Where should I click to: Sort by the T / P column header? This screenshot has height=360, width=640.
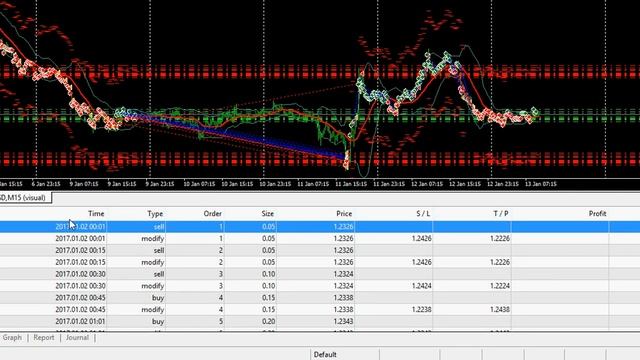pyautogui.click(x=501, y=213)
